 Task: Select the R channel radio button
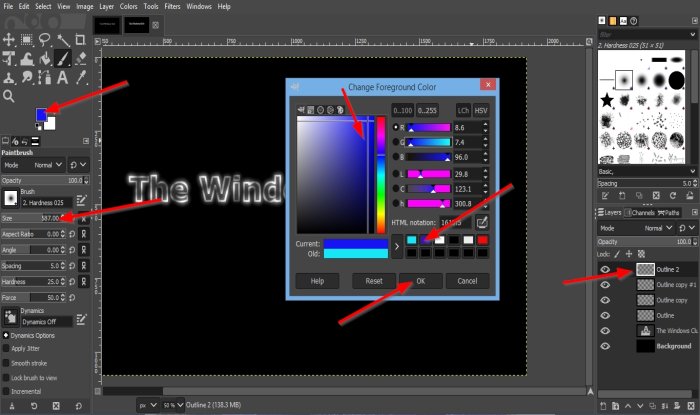click(x=396, y=127)
